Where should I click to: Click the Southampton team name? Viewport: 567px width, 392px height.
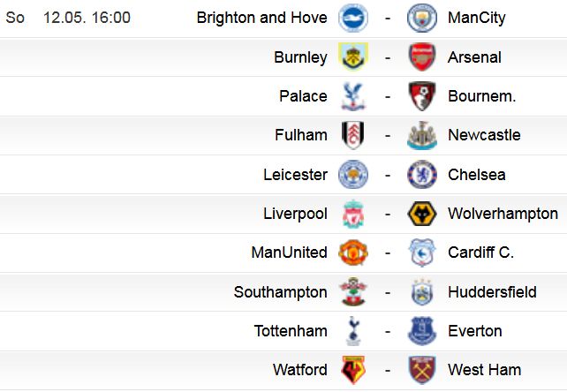click(x=281, y=292)
